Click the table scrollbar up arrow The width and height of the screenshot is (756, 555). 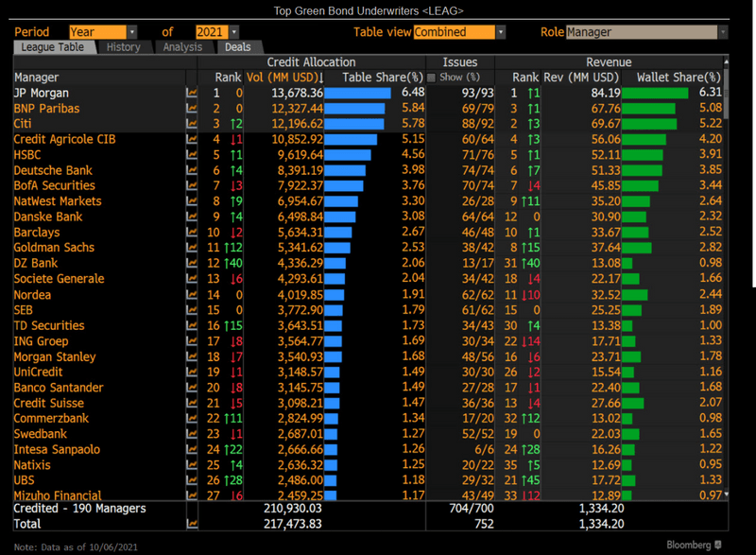pyautogui.click(x=726, y=61)
